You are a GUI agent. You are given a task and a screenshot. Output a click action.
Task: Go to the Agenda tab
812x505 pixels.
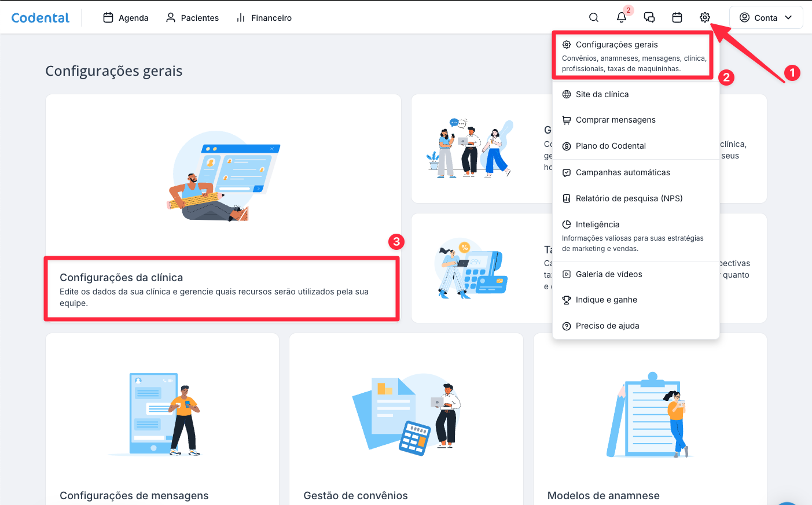[x=126, y=18]
